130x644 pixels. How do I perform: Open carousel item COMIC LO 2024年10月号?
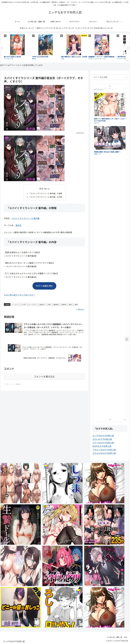coord(40,57)
